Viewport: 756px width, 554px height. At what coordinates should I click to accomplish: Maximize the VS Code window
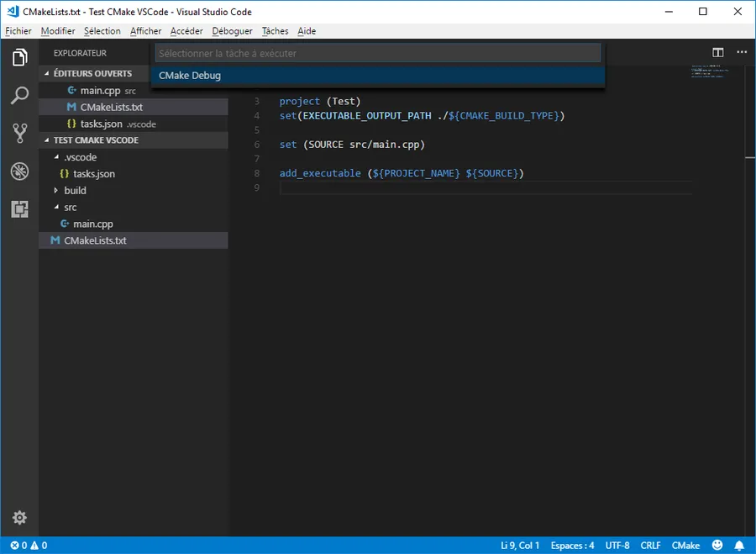tap(703, 12)
